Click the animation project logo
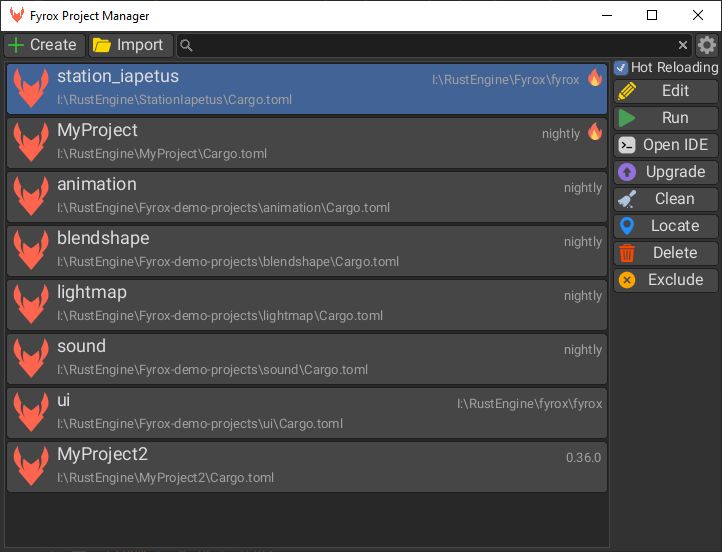 31,197
